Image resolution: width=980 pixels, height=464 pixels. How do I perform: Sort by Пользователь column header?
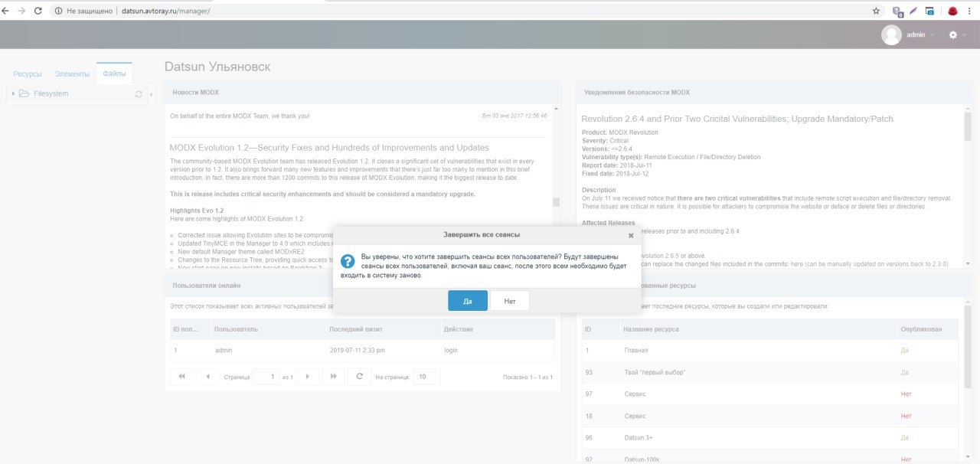tap(268, 329)
